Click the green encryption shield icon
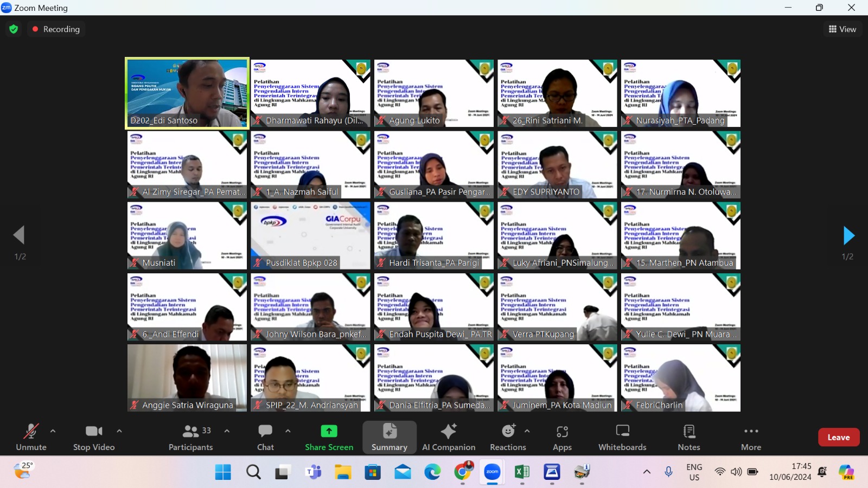This screenshot has height=488, width=868. point(14,29)
